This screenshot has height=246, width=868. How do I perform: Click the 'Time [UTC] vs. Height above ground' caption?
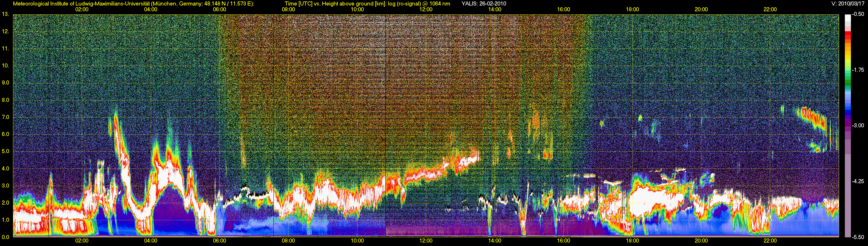[367, 4]
